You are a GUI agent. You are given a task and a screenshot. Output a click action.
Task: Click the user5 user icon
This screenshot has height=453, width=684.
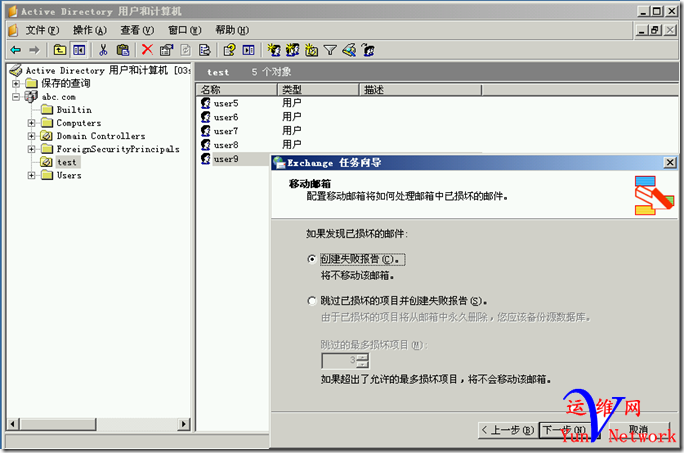[x=205, y=103]
